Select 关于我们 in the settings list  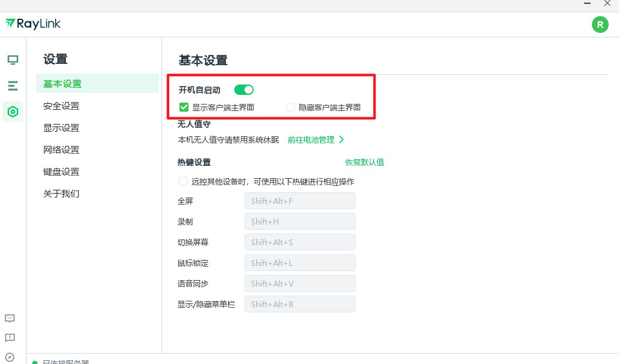pos(61,194)
